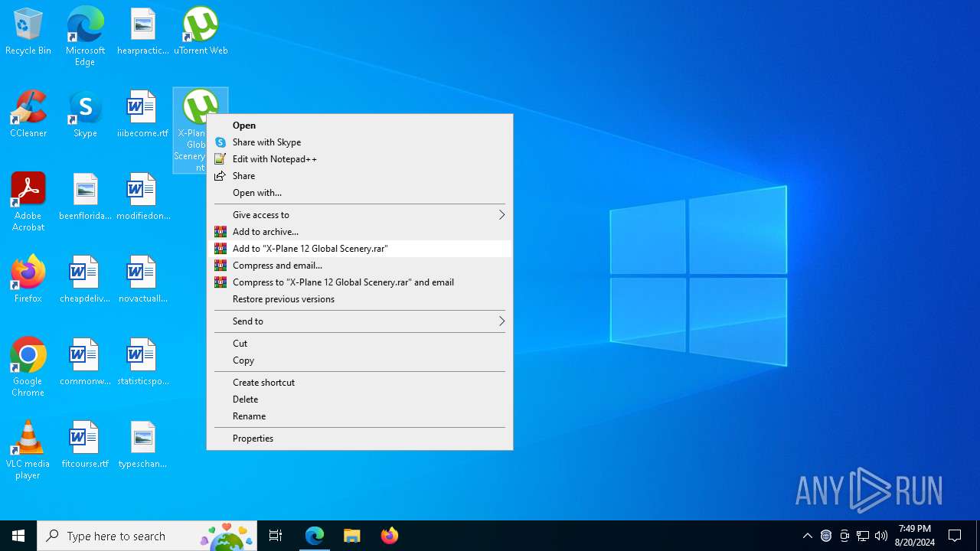This screenshot has width=980, height=551.
Task: Open Properties from the context menu
Action: pyautogui.click(x=360, y=439)
